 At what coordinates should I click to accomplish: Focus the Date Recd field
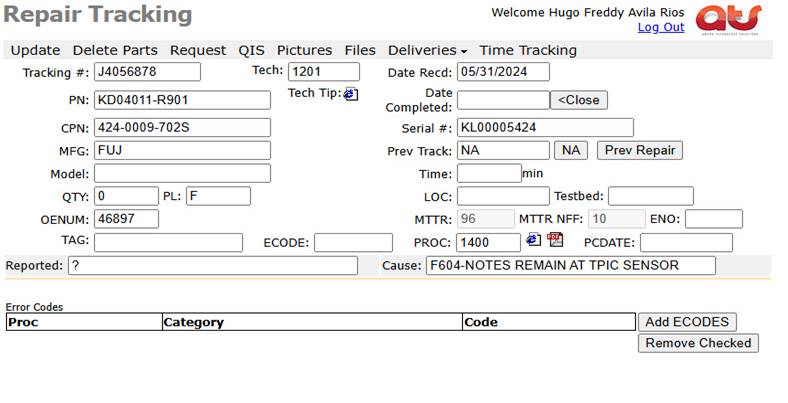[x=503, y=72]
